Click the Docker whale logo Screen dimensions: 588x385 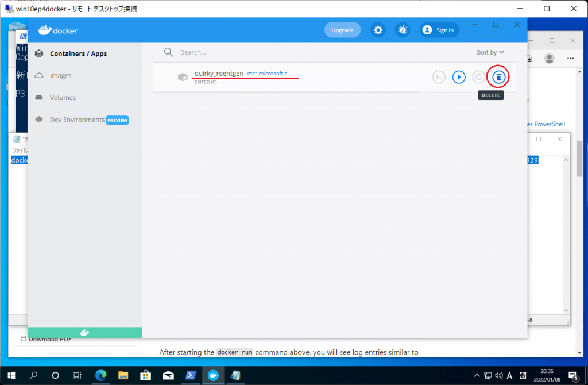58,30
